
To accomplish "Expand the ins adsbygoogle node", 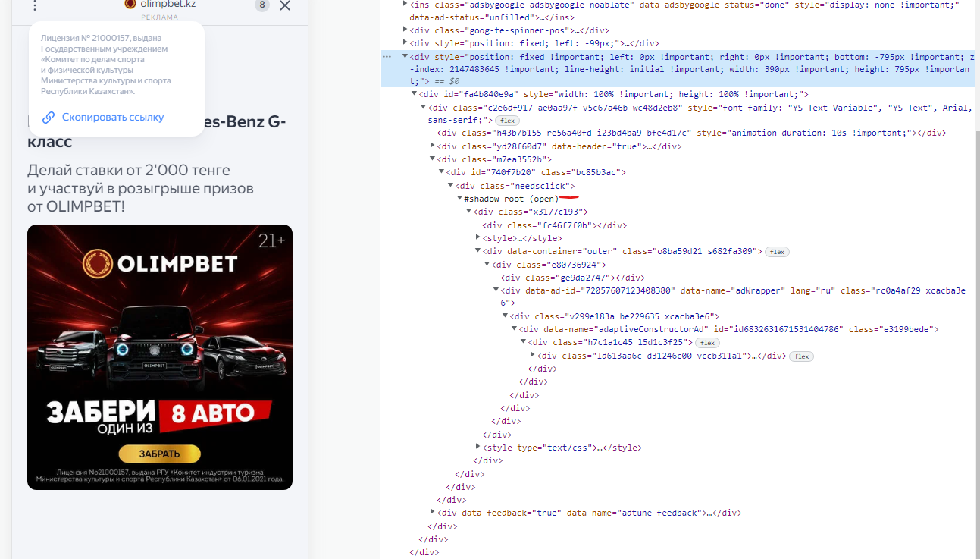I will tap(405, 5).
